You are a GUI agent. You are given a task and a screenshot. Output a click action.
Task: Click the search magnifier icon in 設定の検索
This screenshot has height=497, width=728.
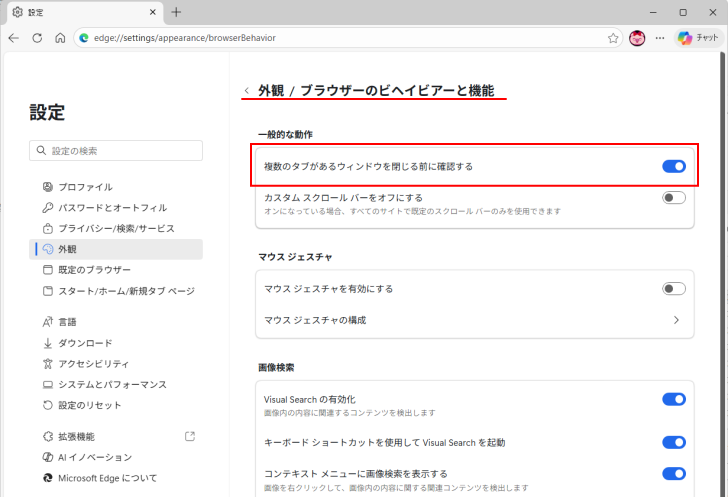click(41, 150)
